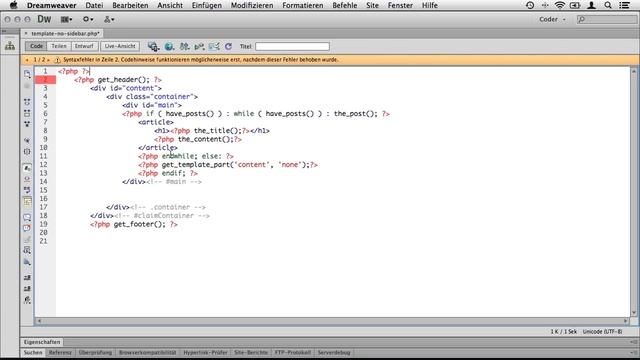Switch to the FTP-Protokoll tab
This screenshot has height=360, width=640.
(293, 352)
